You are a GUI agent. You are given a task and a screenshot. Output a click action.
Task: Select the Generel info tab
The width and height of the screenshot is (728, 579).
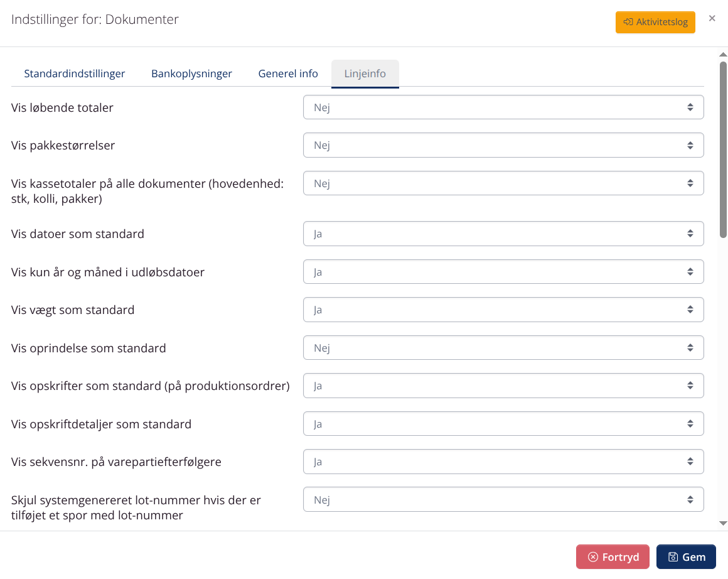[x=287, y=73]
